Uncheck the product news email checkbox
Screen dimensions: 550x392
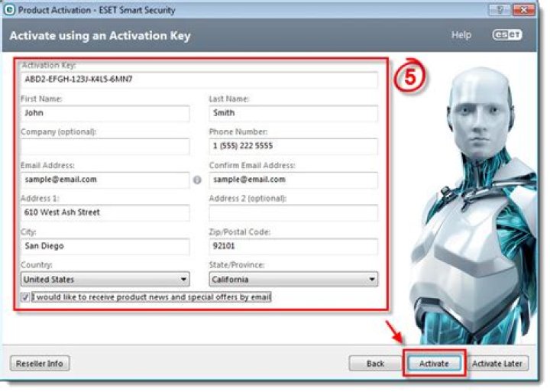[x=25, y=297]
